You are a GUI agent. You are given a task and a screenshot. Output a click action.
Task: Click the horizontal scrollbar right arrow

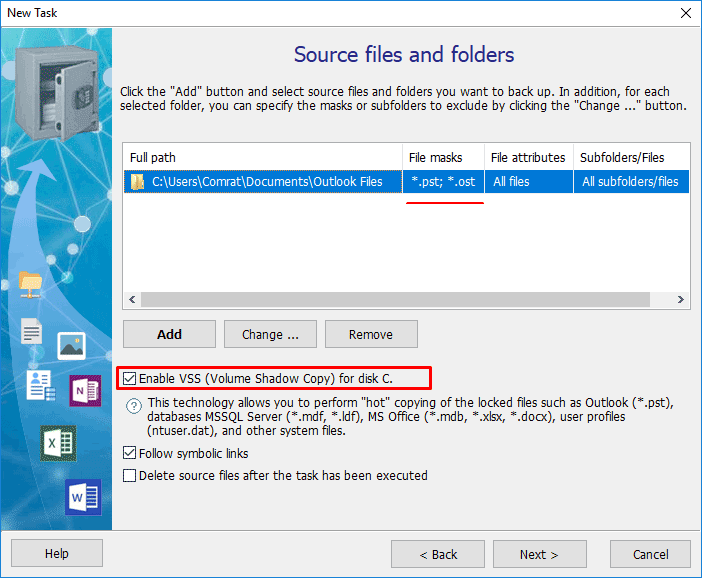click(x=681, y=300)
